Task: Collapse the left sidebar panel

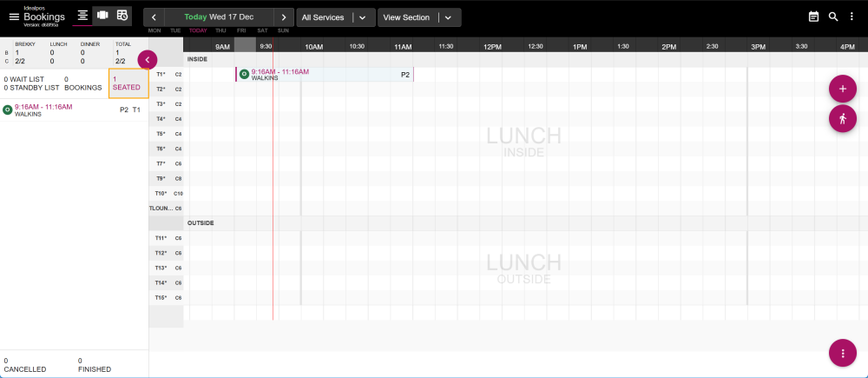Action: click(148, 59)
